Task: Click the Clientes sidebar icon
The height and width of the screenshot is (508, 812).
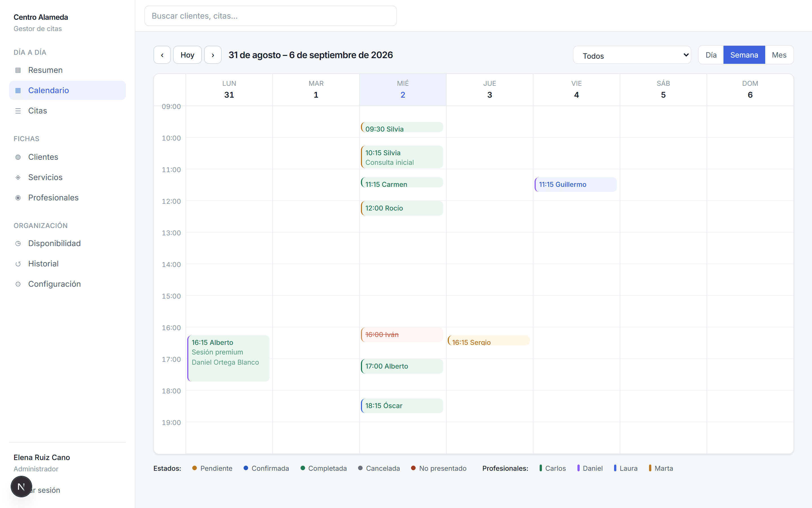Action: [18, 157]
